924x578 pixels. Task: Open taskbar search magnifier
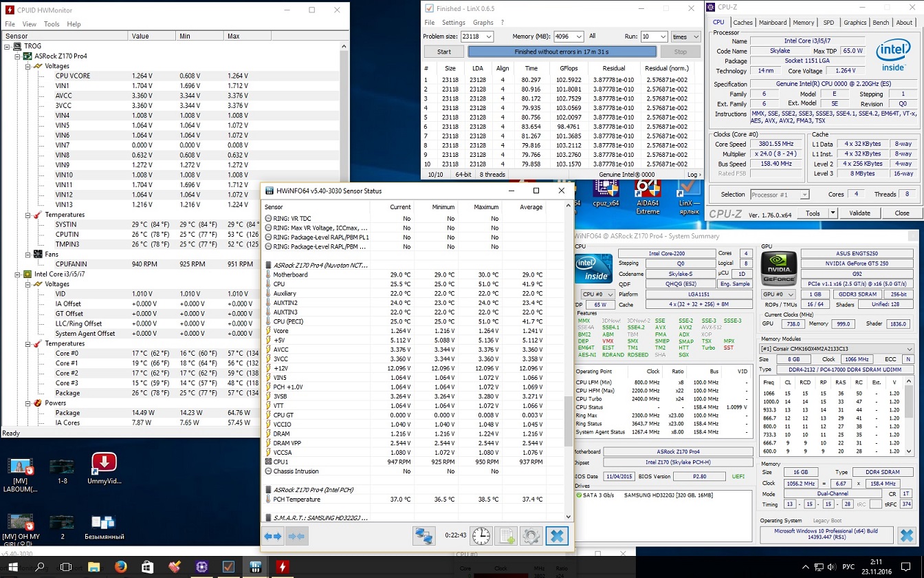[x=40, y=567]
